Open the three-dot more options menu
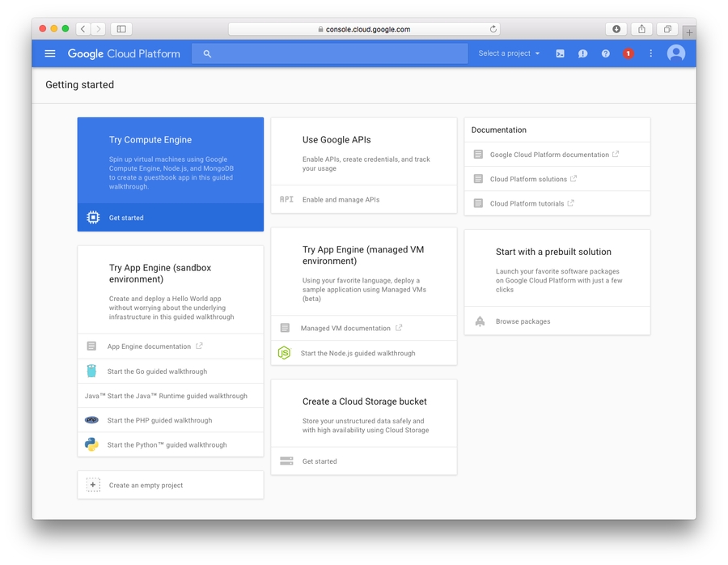This screenshot has height=565, width=728. pos(650,53)
